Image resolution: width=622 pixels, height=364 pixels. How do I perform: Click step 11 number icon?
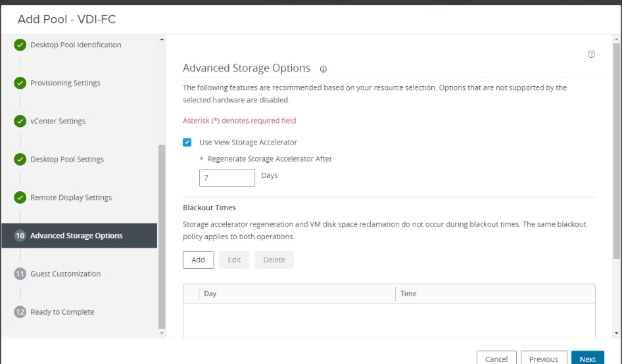20,274
